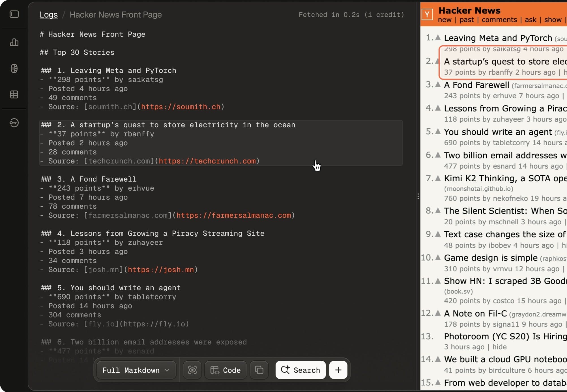
Task: Upvote story 12 A Note on Fil-C
Action: [438, 313]
